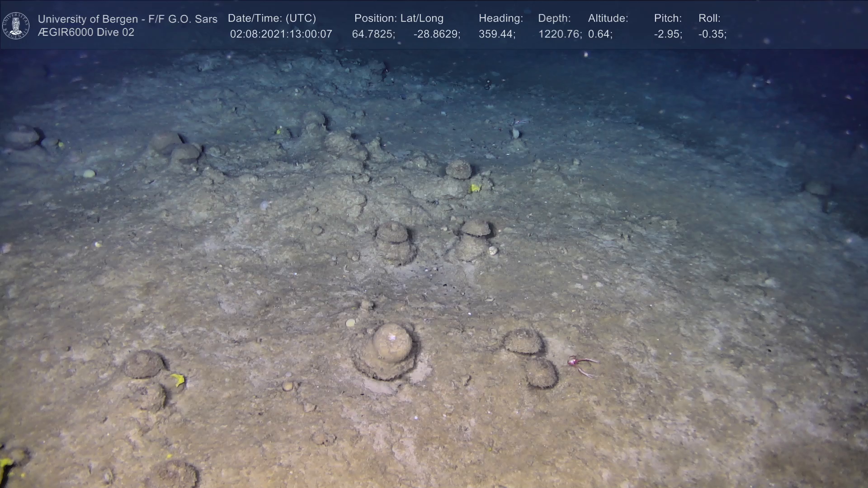
Task: Click the large round sponge in the bottom center
Action: click(x=392, y=343)
